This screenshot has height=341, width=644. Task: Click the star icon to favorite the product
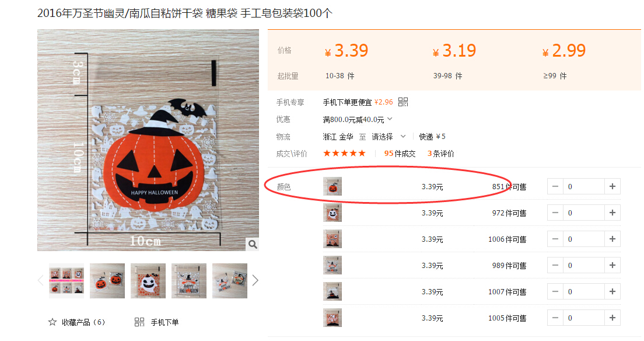tap(52, 322)
